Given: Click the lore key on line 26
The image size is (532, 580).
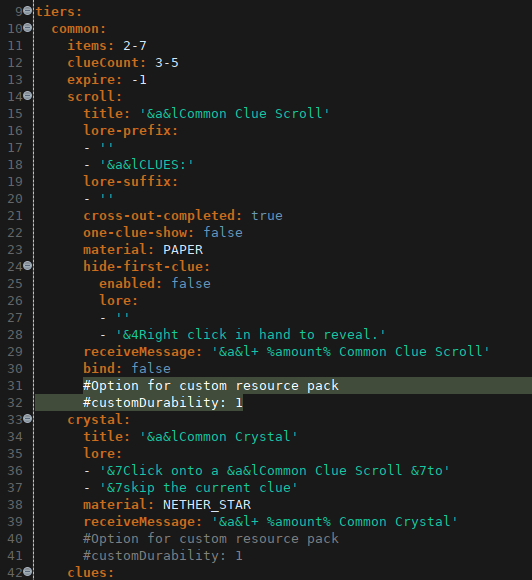Looking at the screenshot, I should (x=118, y=301).
